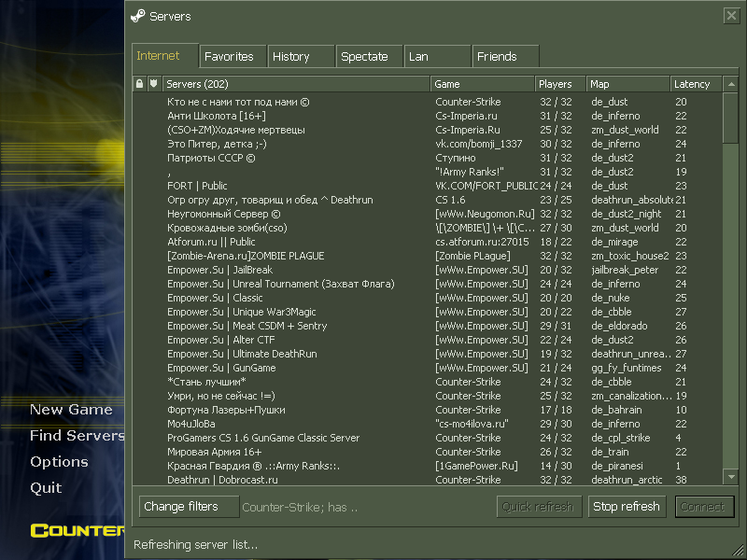Click the Quick refresh button
747x560 pixels.
point(540,507)
